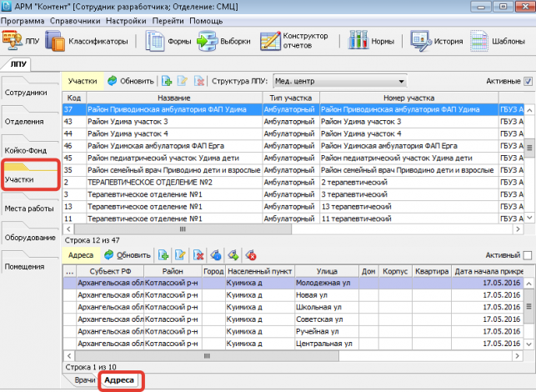536x392 pixels.
Task: Open the Справочники menu
Action: pyautogui.click(x=75, y=21)
